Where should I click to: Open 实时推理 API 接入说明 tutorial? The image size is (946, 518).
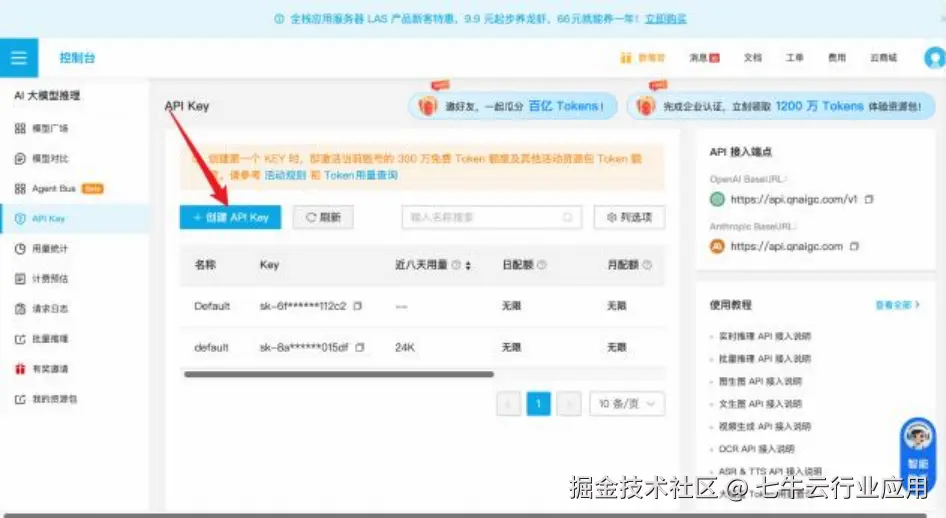click(x=764, y=336)
